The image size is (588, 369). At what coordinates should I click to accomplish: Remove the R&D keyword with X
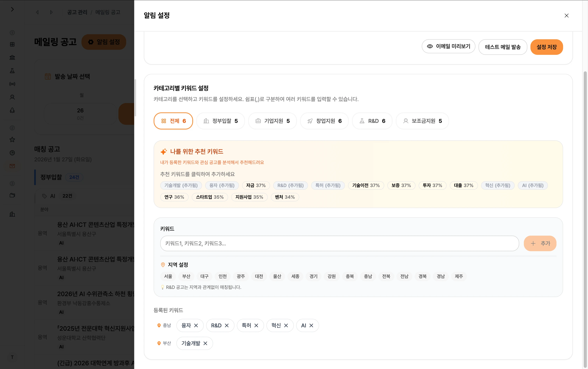point(227,326)
